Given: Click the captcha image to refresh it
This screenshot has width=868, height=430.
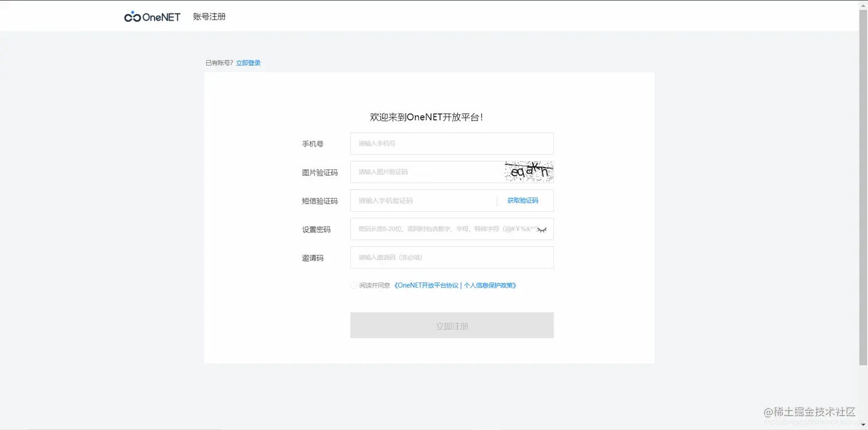Looking at the screenshot, I should (528, 171).
